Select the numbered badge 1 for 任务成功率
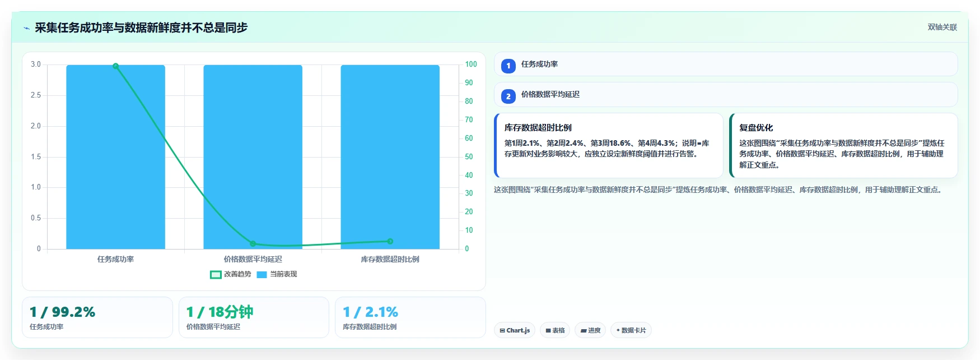Viewport: 980px width, 360px height. point(508,66)
